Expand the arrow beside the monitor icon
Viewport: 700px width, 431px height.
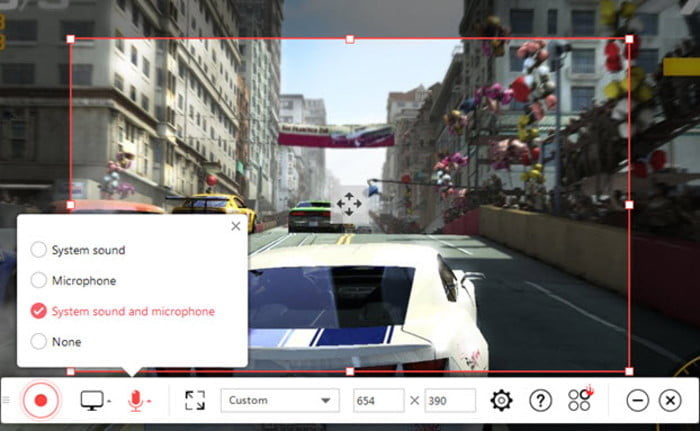pyautogui.click(x=109, y=403)
